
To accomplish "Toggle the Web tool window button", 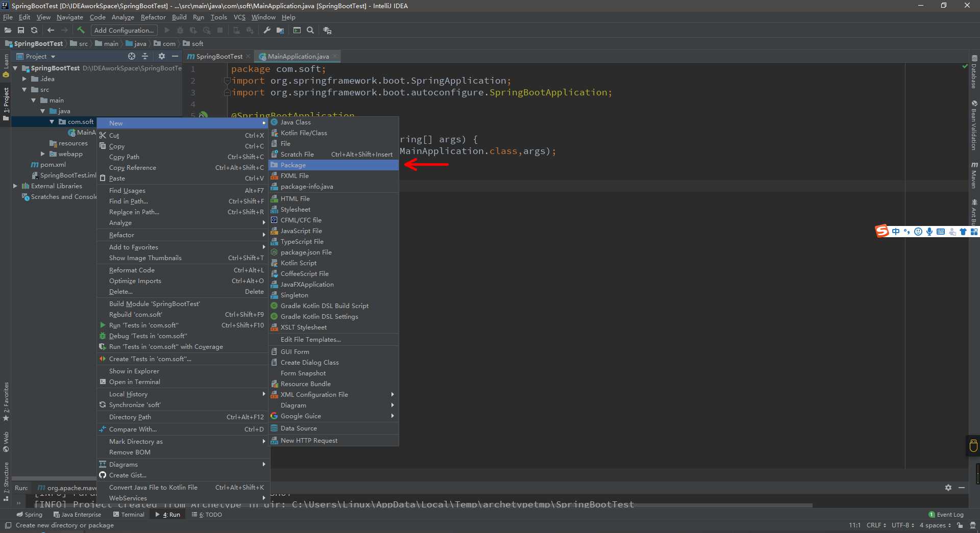I will [6, 442].
